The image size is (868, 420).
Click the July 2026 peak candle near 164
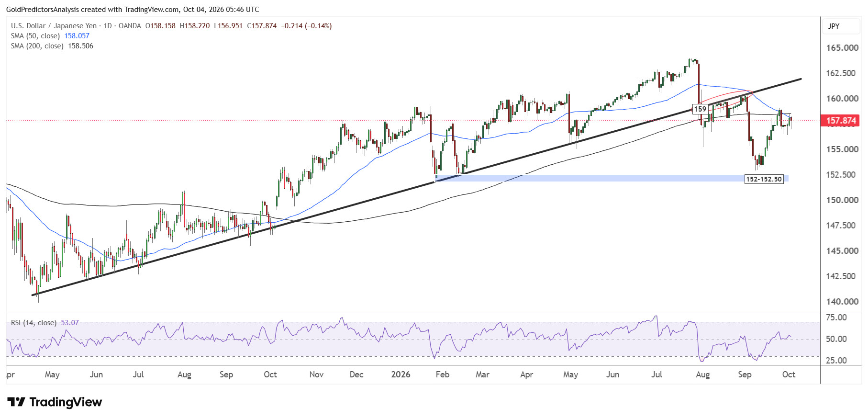(690, 62)
